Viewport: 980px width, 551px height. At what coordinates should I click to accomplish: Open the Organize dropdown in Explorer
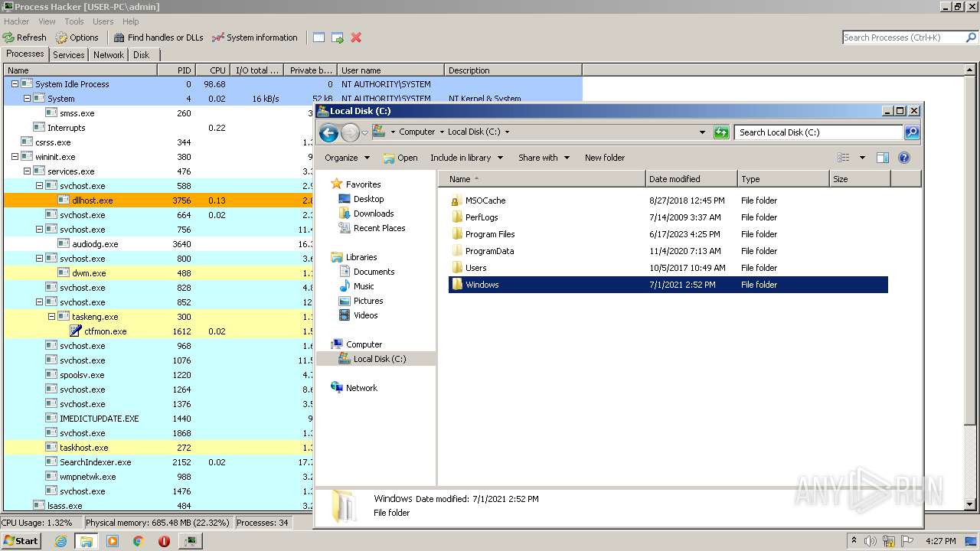348,158
